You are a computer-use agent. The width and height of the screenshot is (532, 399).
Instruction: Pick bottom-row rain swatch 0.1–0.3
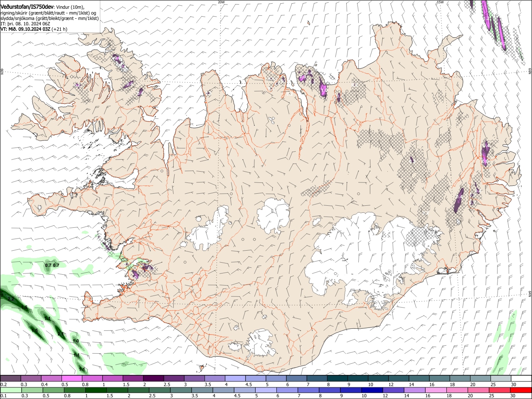coord(11,390)
